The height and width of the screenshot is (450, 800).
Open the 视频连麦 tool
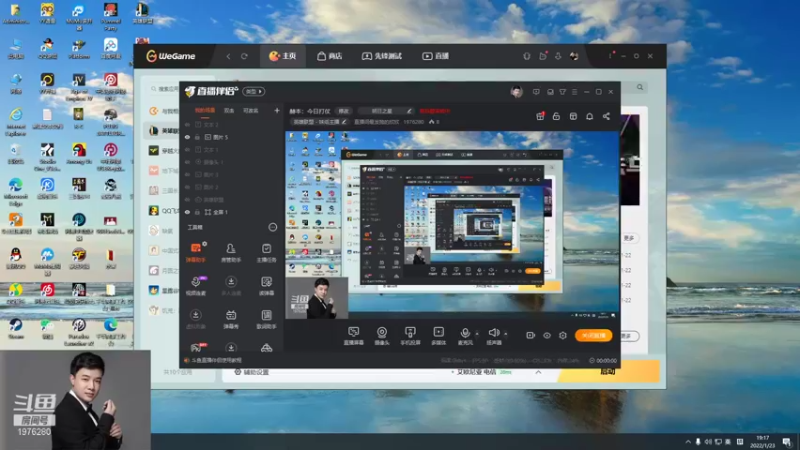pyautogui.click(x=195, y=286)
